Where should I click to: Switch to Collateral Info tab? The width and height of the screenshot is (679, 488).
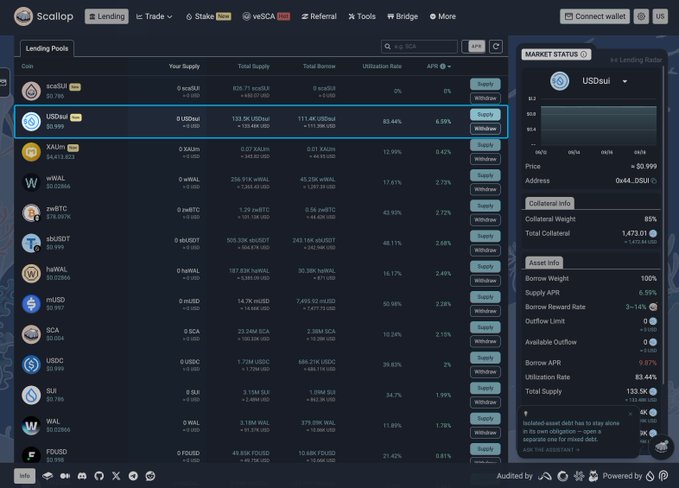click(550, 203)
